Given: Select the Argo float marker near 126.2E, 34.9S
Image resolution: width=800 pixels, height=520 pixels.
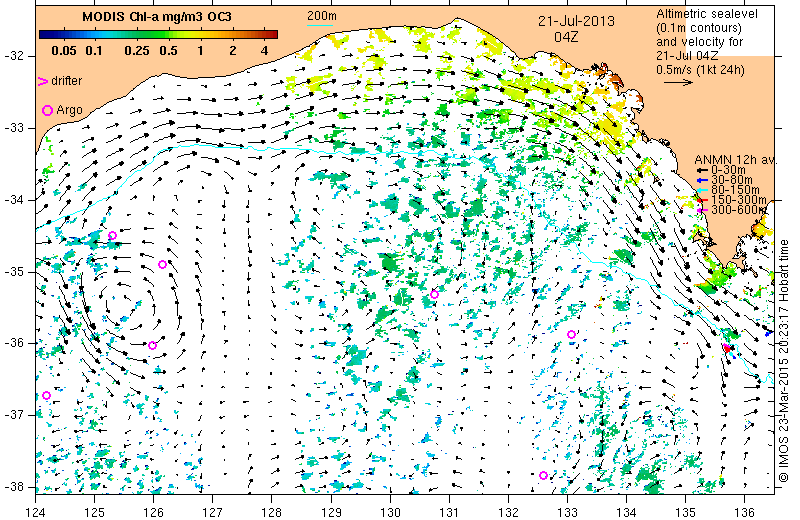Looking at the screenshot, I should tap(163, 264).
